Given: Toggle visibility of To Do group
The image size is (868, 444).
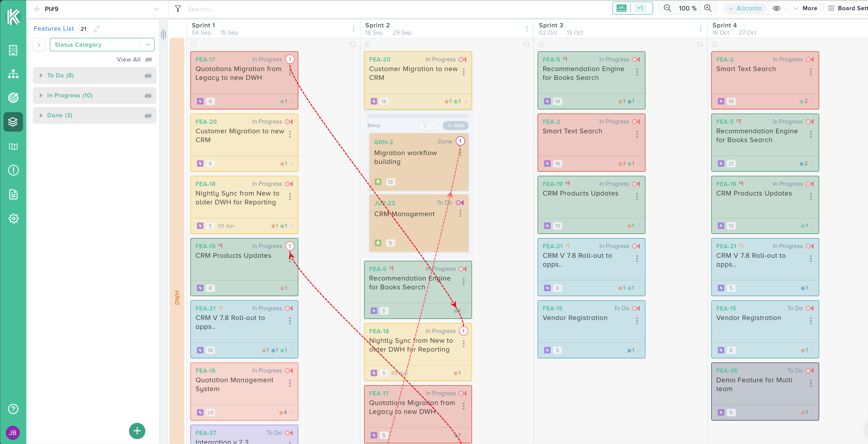Looking at the screenshot, I should (148, 76).
